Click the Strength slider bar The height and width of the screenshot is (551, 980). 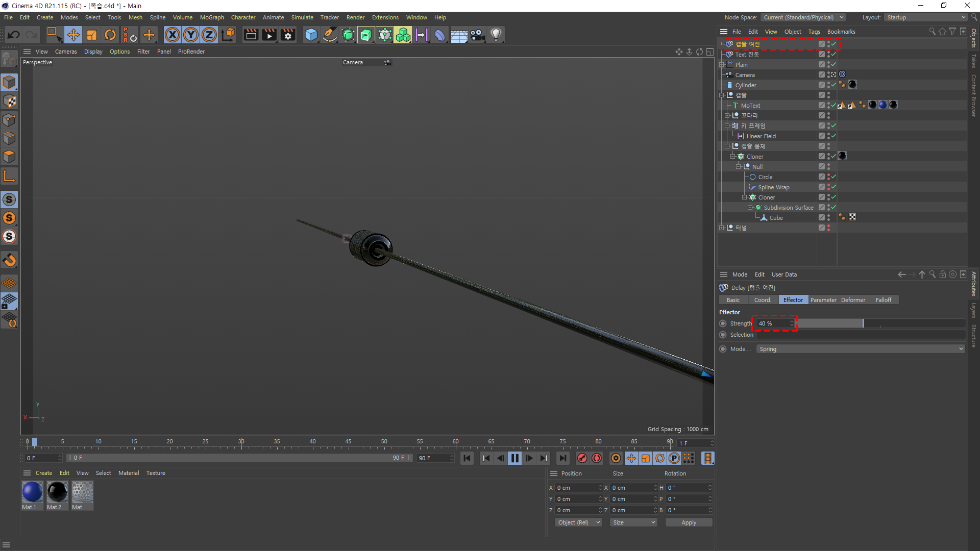(880, 323)
